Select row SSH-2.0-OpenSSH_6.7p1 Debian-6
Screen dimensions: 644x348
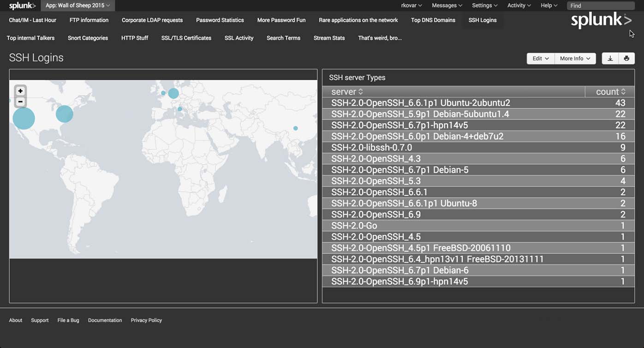point(478,271)
